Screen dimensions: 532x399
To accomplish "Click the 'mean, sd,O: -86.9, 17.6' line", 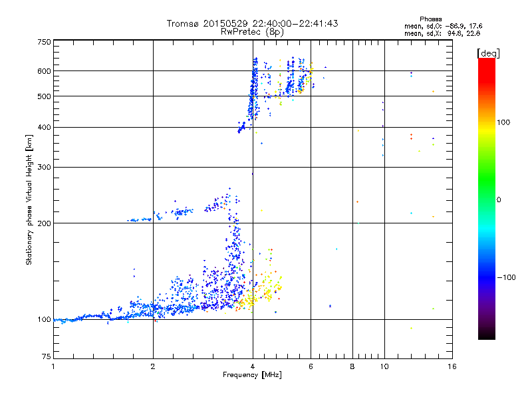I will coord(443,26).
